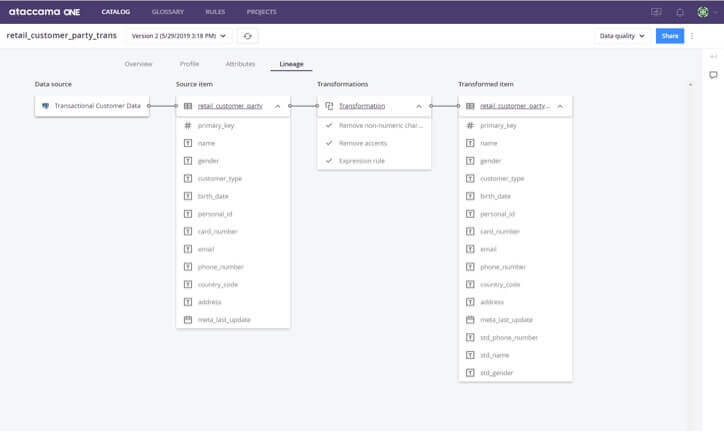Click calendar icon of source meta_last_update

pos(188,319)
